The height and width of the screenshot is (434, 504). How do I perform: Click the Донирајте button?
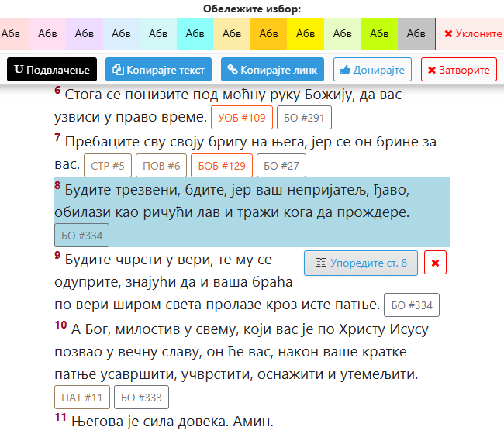click(x=372, y=70)
